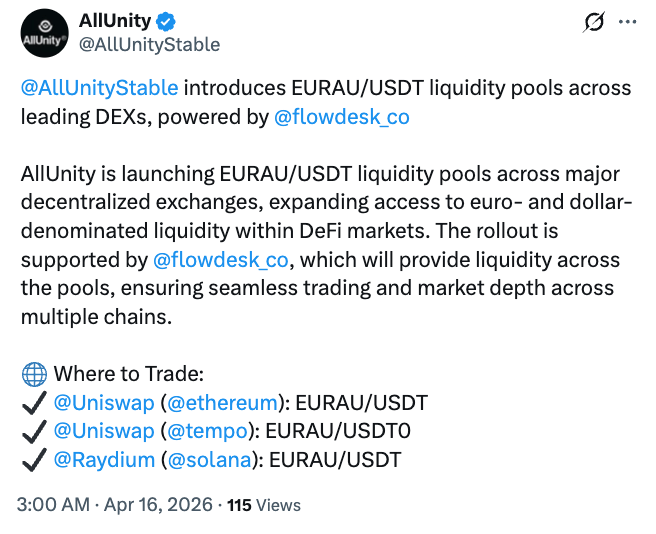Screen dimensions: 656x534
Task: Click the @AllUnityStable handle under name
Action: point(149,44)
